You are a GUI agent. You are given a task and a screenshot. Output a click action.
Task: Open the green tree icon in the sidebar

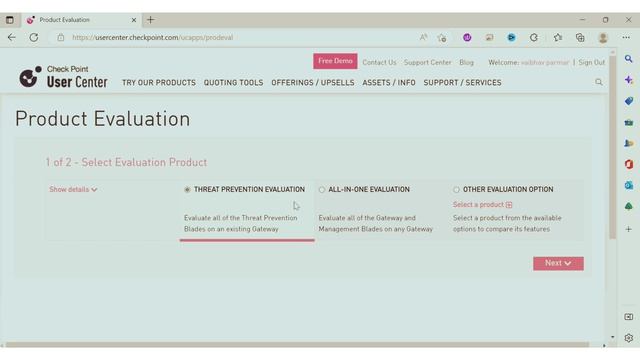pos(629,207)
